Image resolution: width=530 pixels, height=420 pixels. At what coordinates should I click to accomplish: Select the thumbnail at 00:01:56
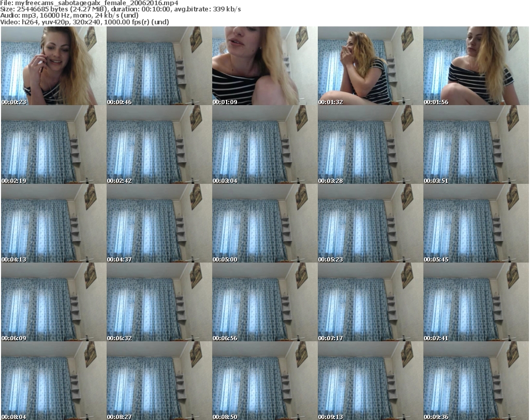click(x=476, y=66)
